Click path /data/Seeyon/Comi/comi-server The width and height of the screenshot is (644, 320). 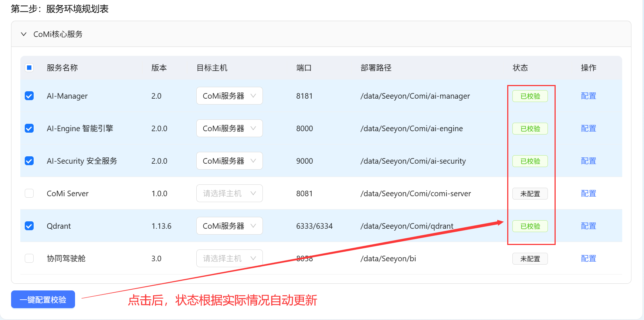(x=416, y=194)
